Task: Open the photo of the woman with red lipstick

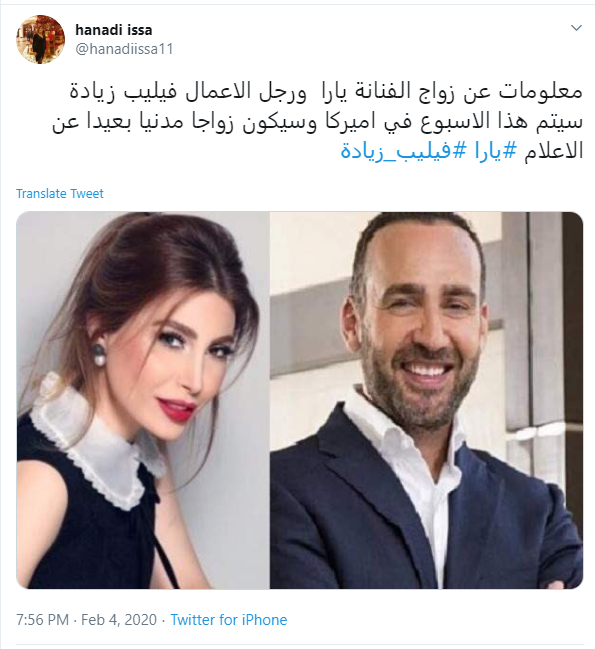Action: 143,400
